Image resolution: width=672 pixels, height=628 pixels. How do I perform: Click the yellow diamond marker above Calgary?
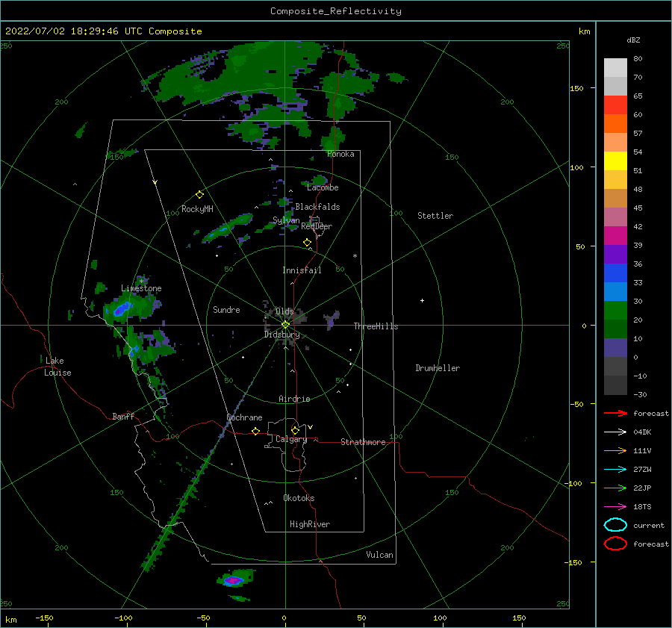click(x=295, y=430)
